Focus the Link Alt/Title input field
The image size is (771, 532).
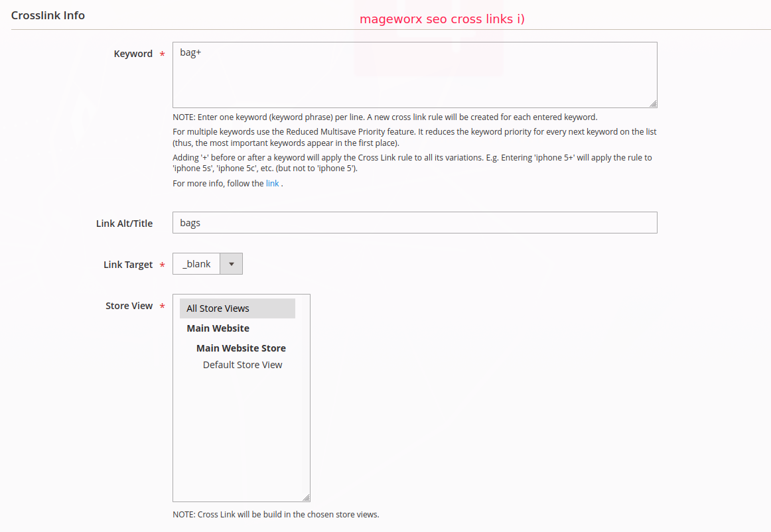pyautogui.click(x=414, y=223)
